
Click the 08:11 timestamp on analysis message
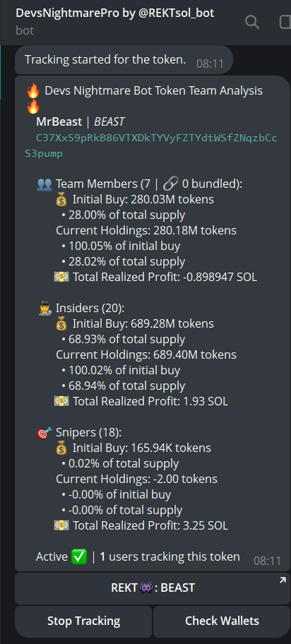pyautogui.click(x=267, y=561)
